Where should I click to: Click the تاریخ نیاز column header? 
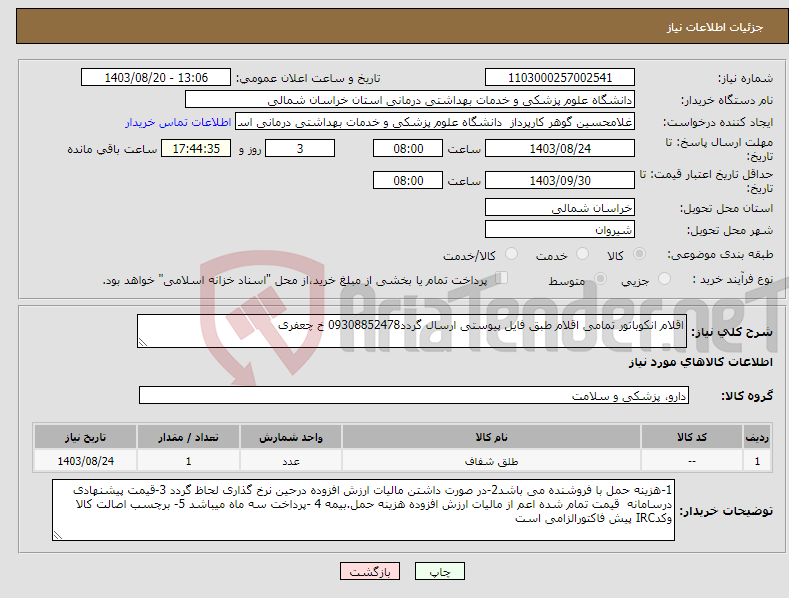click(x=85, y=437)
